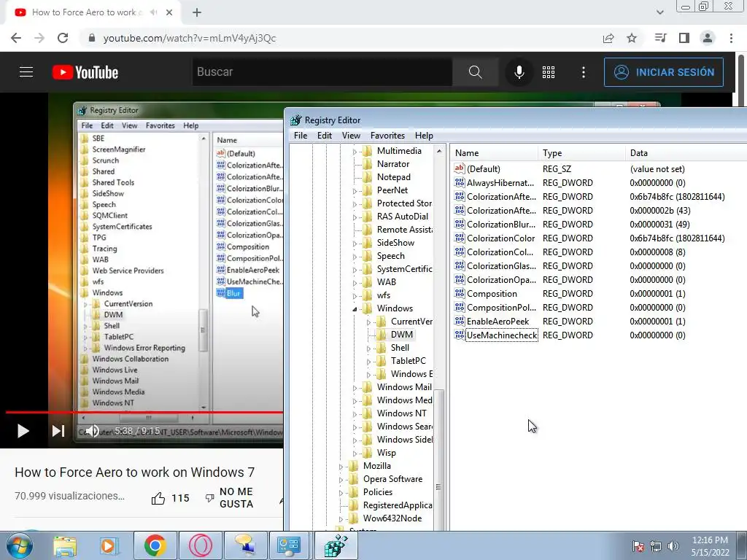Expand the Wow6432Node key
Image resolution: width=747 pixels, height=560 pixels.
(x=341, y=519)
